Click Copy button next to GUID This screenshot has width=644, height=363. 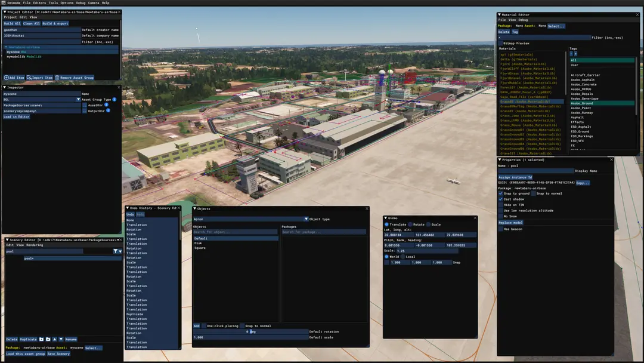click(583, 183)
